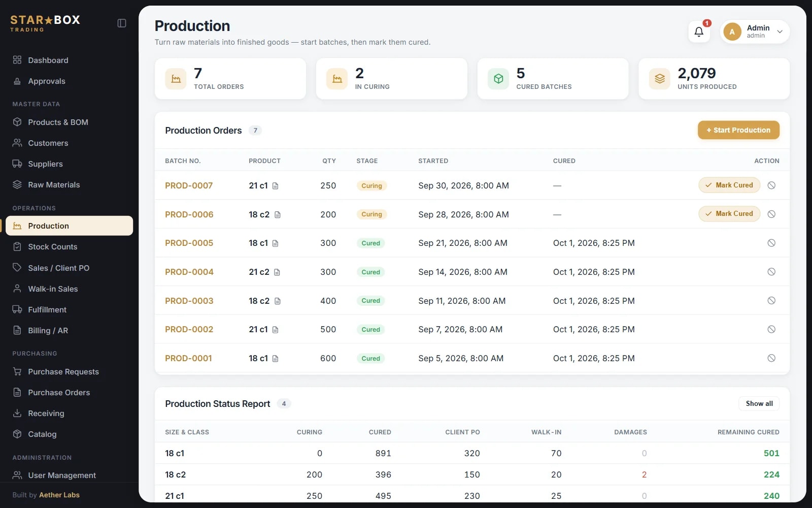Click ban icon for PROD-0002

tap(771, 329)
